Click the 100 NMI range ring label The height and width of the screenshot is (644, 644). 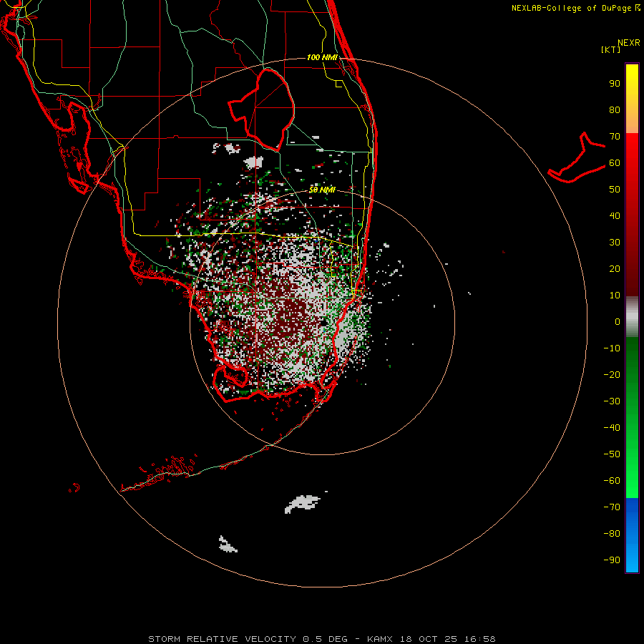coord(322,57)
